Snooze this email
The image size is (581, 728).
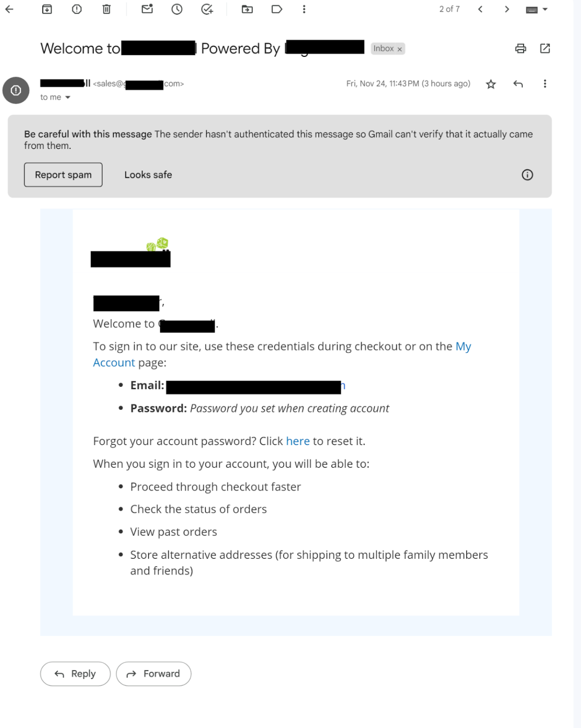(177, 9)
